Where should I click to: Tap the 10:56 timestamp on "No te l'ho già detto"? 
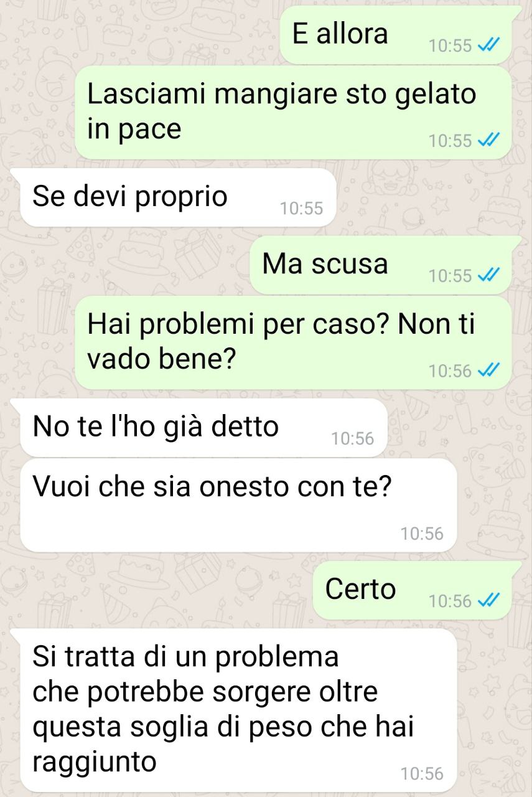pyautogui.click(x=353, y=439)
